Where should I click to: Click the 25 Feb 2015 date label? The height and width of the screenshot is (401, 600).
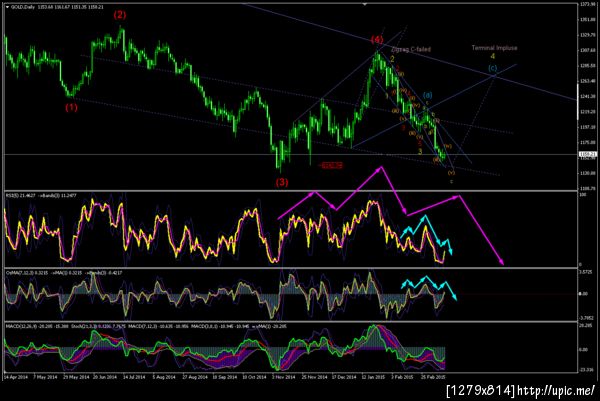pos(433,377)
